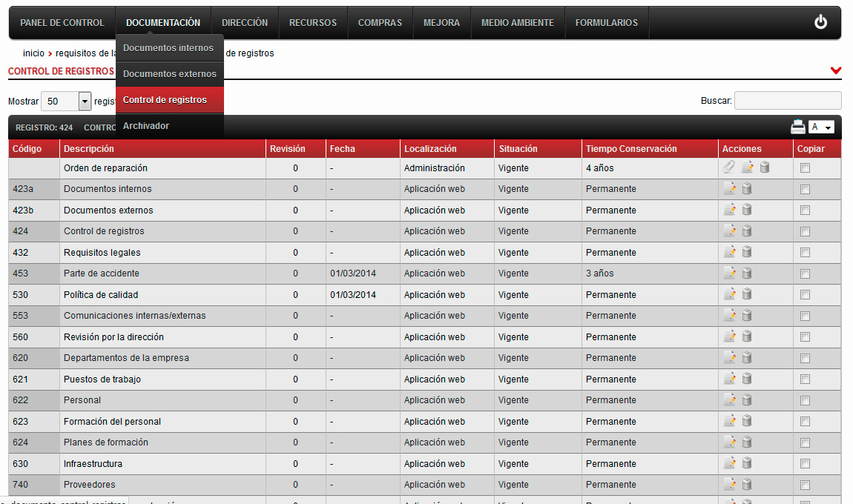
Task: Open the Dirección menu
Action: (x=245, y=23)
